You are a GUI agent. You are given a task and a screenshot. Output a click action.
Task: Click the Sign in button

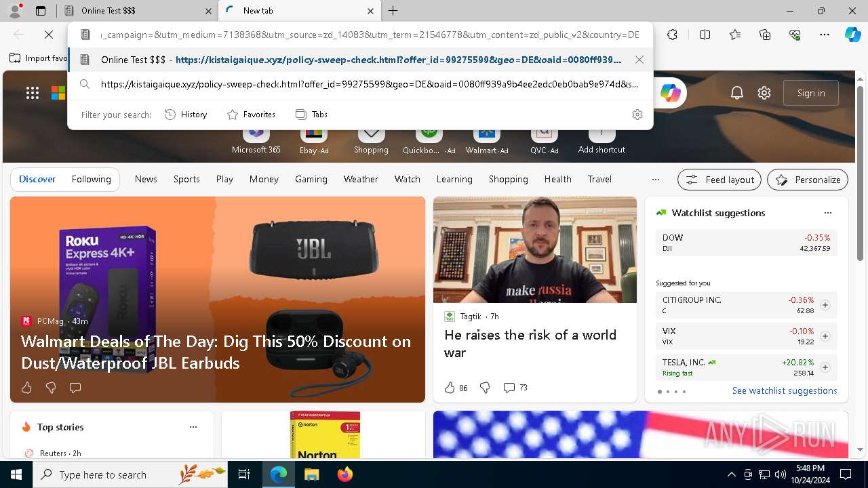tap(811, 93)
